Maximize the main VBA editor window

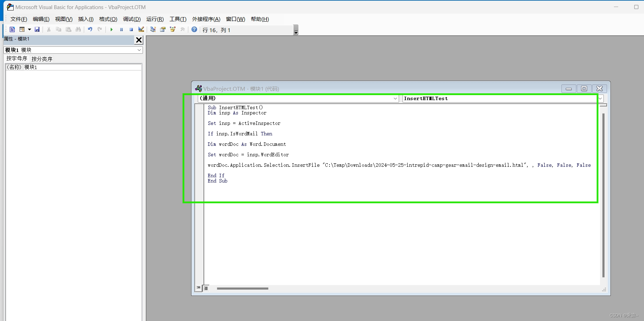click(x=636, y=7)
